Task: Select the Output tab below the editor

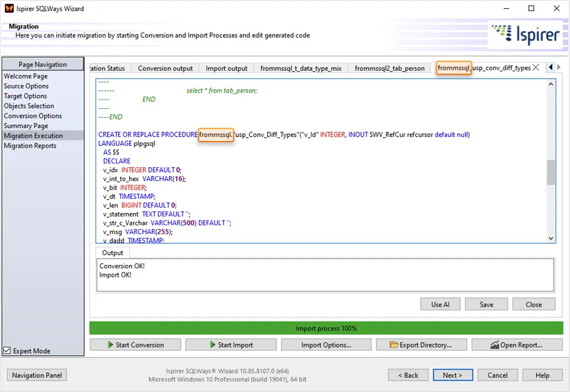Action: pyautogui.click(x=112, y=253)
